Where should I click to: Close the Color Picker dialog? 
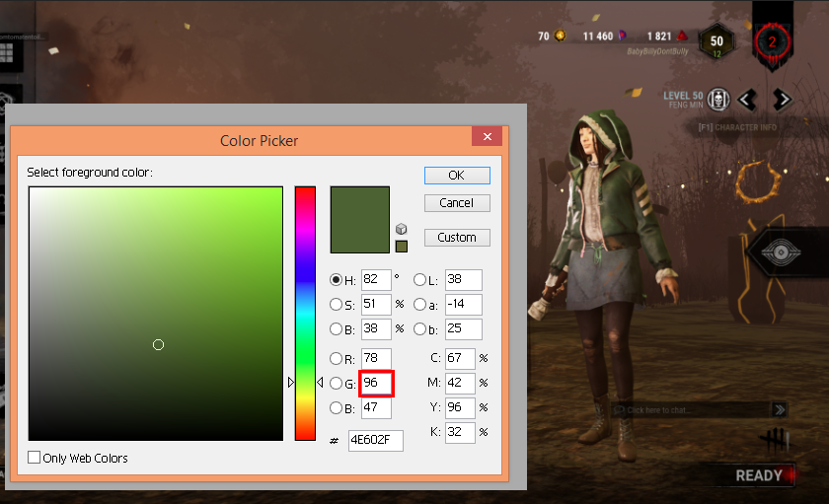pyautogui.click(x=487, y=137)
